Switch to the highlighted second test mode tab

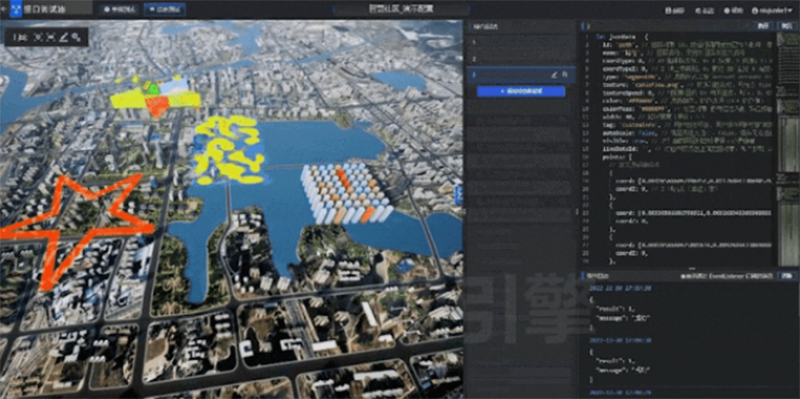(x=165, y=9)
